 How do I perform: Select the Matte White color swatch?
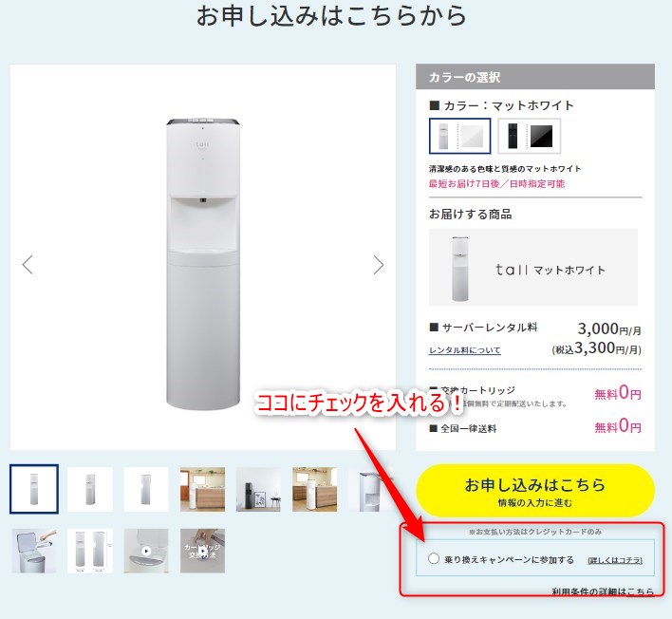pyautogui.click(x=459, y=136)
